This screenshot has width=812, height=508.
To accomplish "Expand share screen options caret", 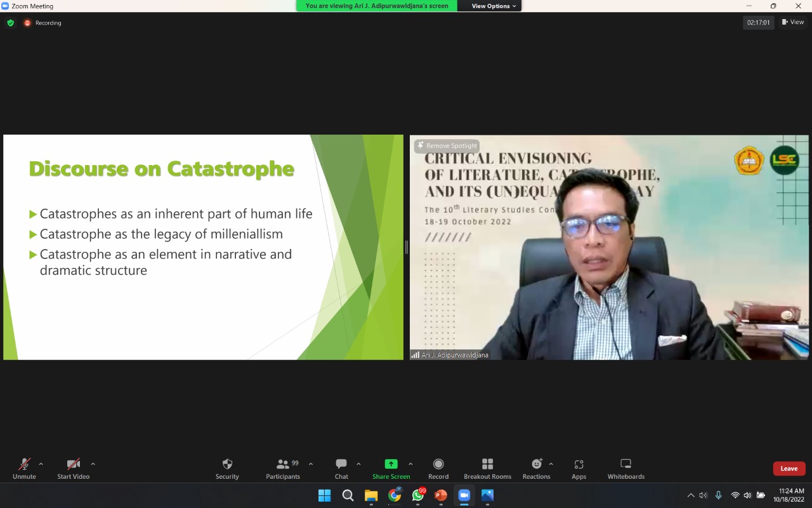I will coord(410,464).
